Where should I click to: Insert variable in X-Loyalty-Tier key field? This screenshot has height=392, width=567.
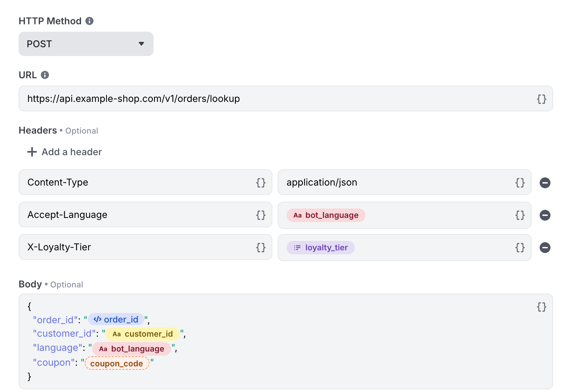[x=261, y=247]
